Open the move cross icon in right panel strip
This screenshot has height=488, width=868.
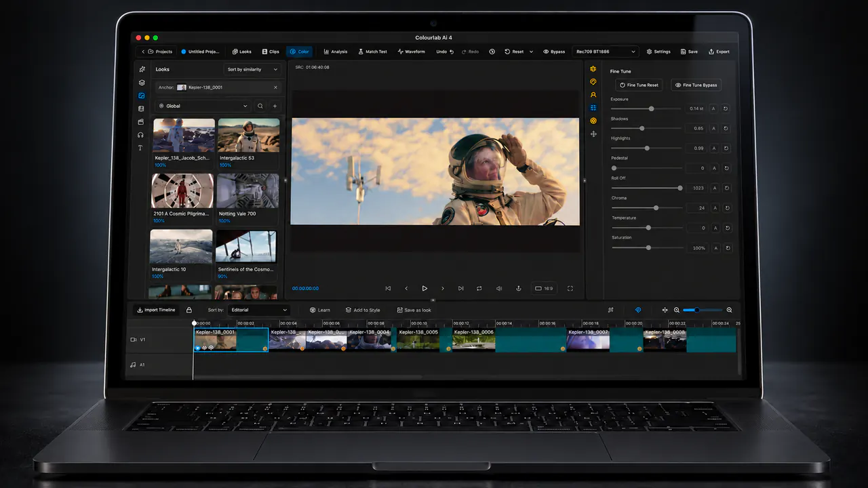[x=593, y=134]
